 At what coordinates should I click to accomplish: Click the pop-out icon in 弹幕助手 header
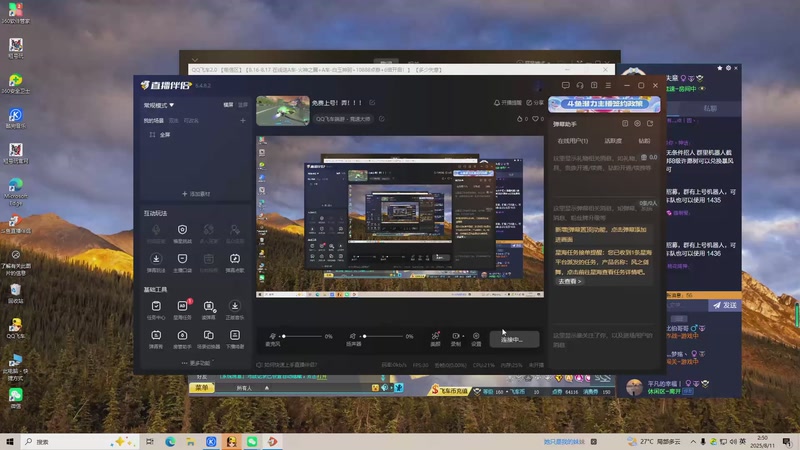pos(650,123)
